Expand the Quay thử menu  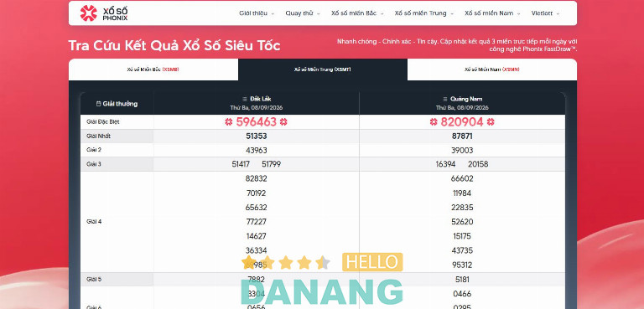303,13
